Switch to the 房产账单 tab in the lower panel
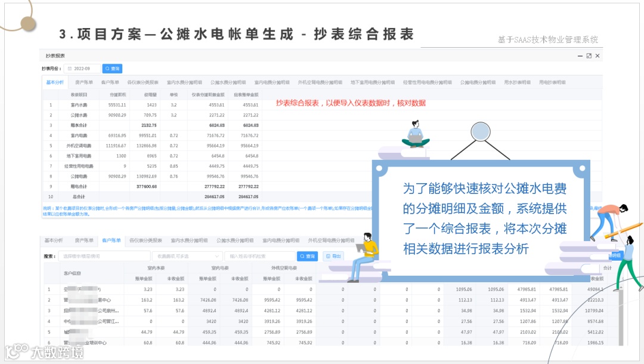Image resolution: width=644 pixels, height=364 pixels. tap(84, 240)
